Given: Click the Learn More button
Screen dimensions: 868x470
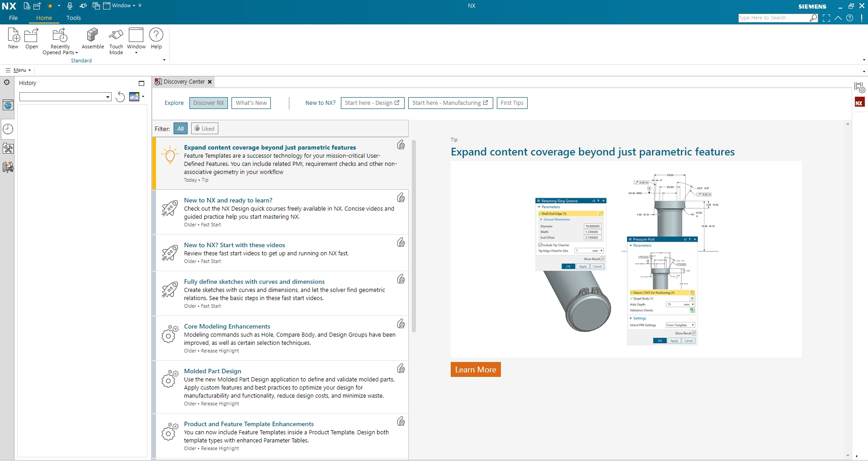Looking at the screenshot, I should tap(476, 370).
